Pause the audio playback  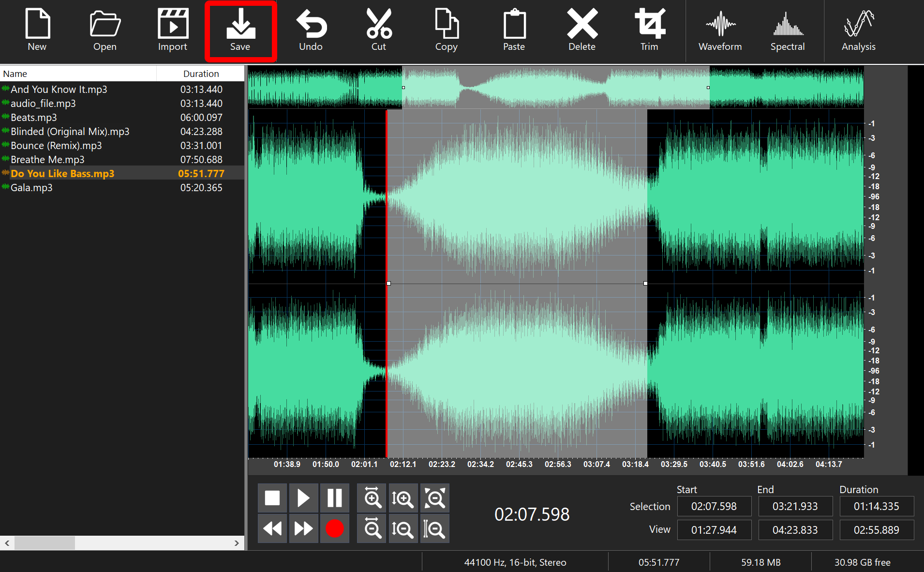coord(334,498)
